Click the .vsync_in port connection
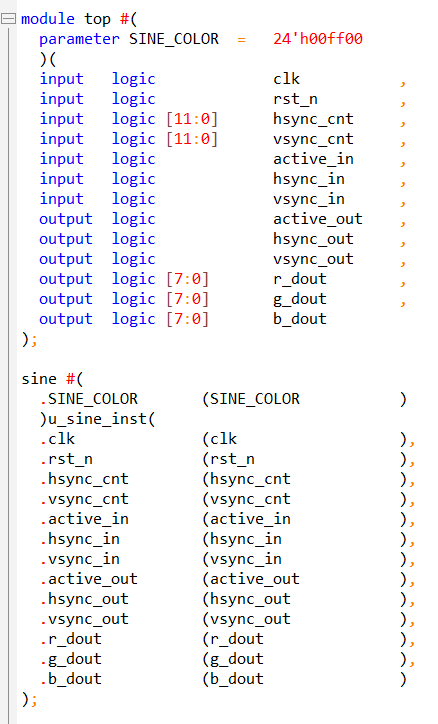Viewport: 438px width, 724px height. (79, 560)
